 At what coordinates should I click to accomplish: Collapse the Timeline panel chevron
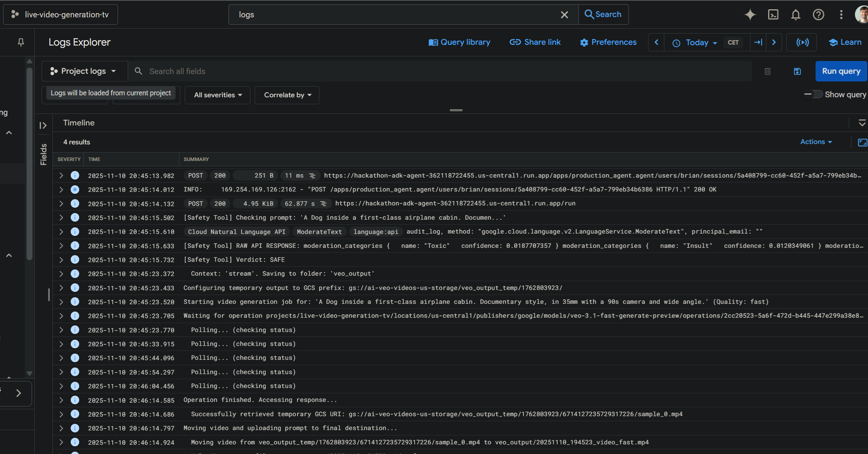click(862, 123)
